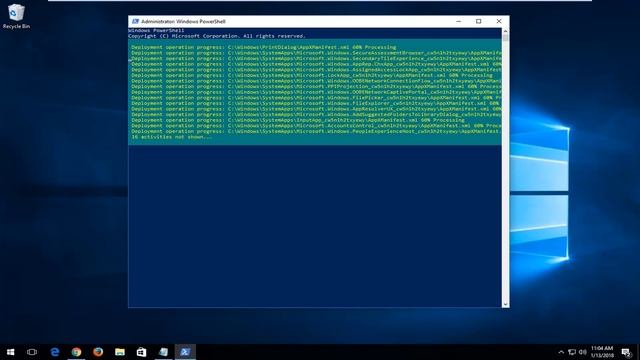Click the PowerShell vertical scrollbar thumb
Viewport: 640px width, 360px height.
[x=505, y=38]
